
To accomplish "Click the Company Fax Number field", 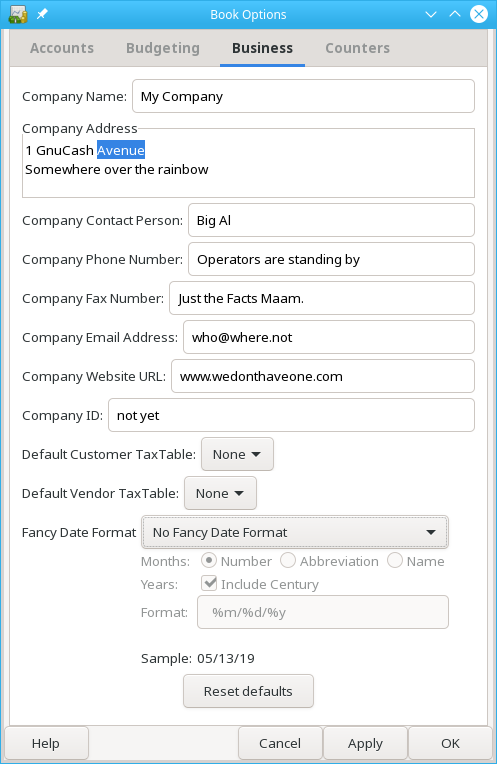I will [x=322, y=298].
